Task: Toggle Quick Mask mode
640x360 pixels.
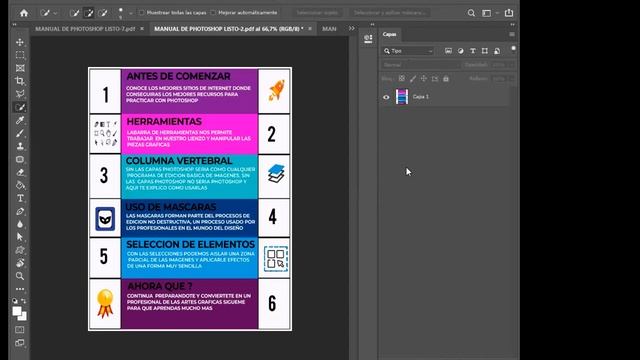Action: pos(20,329)
